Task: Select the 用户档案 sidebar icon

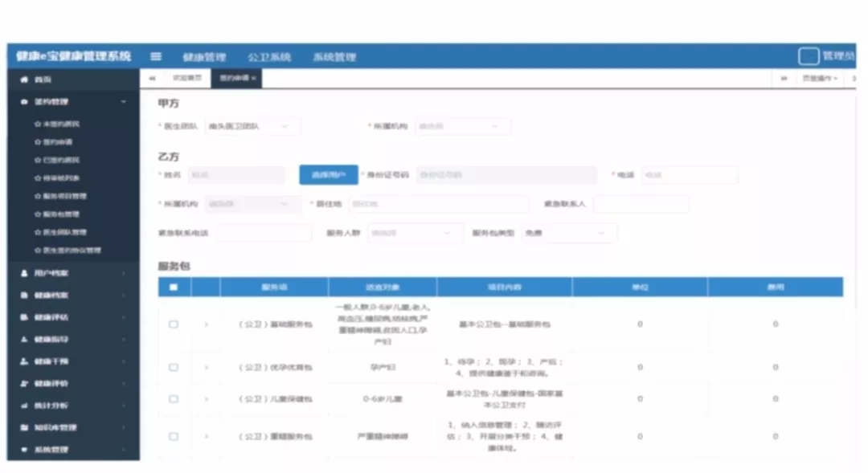Action: (x=24, y=273)
